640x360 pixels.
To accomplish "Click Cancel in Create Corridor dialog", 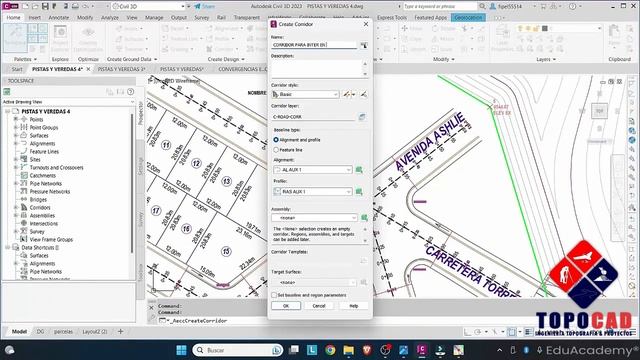I will (319, 306).
